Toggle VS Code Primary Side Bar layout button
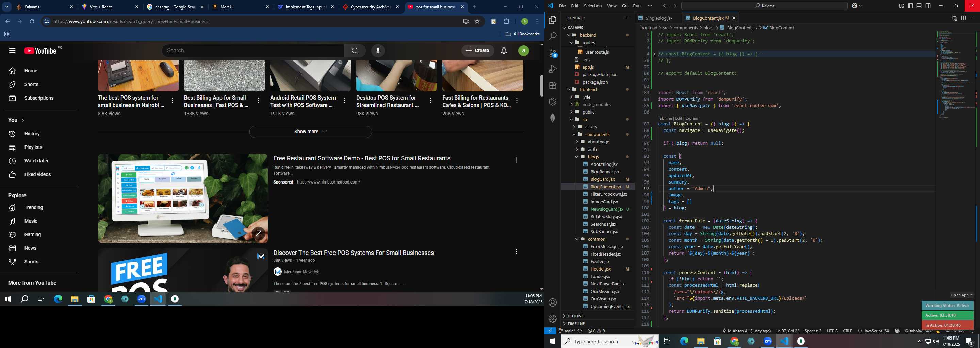Image resolution: width=980 pixels, height=348 pixels. [910, 6]
